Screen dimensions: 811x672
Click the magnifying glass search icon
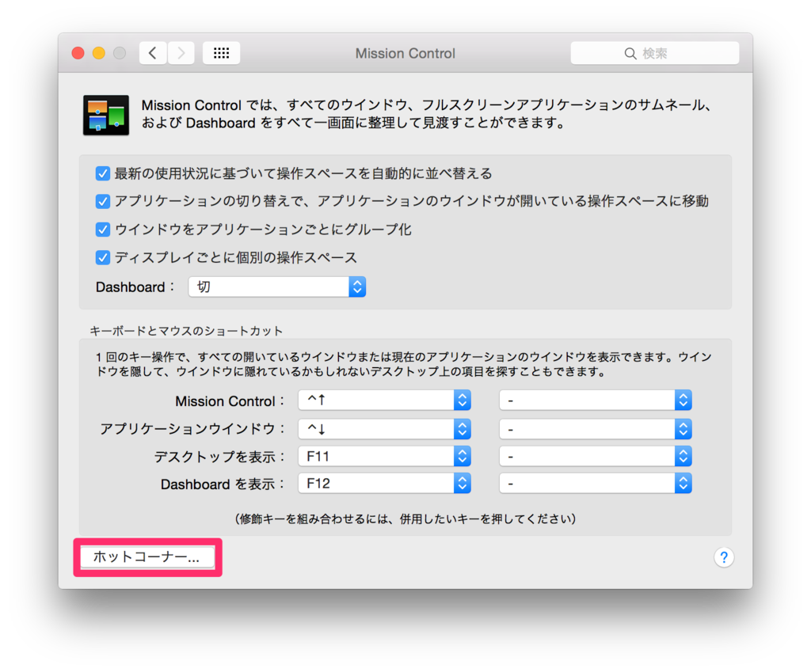click(630, 53)
